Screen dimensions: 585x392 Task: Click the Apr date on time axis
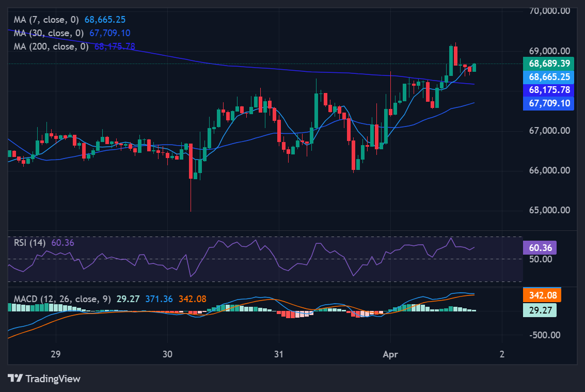[391, 354]
